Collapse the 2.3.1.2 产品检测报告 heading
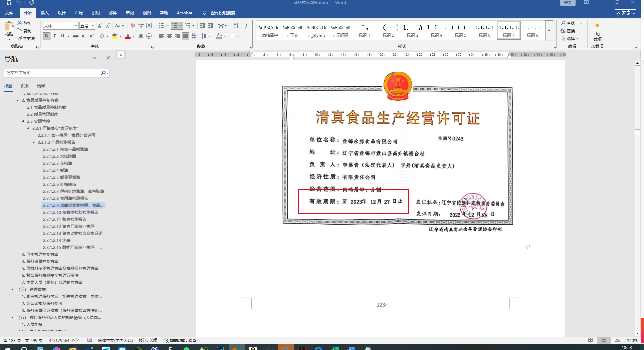The image size is (644, 350). click(x=33, y=142)
